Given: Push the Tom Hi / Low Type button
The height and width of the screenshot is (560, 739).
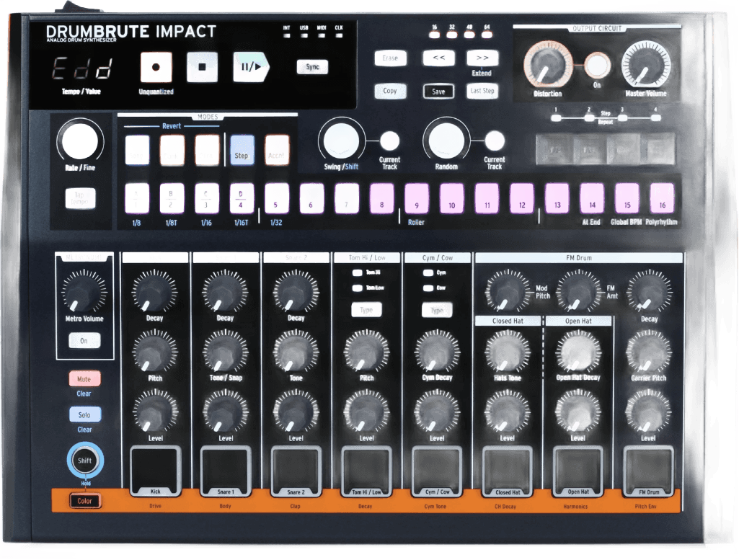Looking at the screenshot, I should coord(366,310).
